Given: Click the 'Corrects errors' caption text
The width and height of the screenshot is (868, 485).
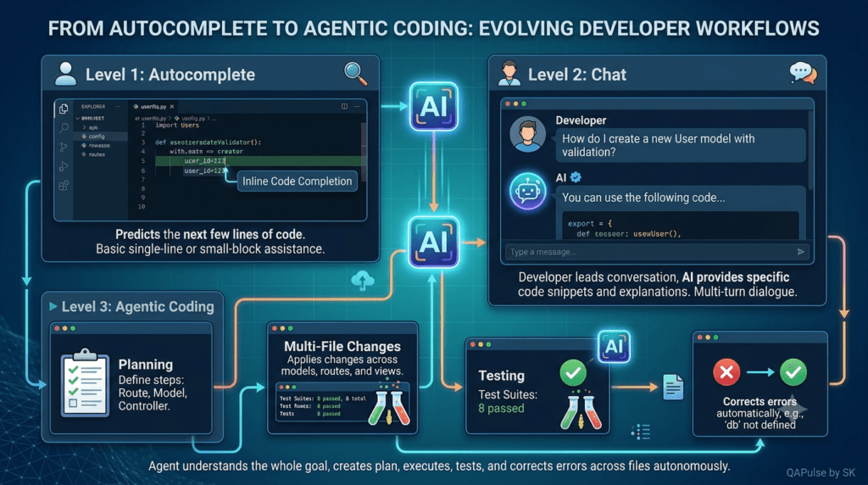Looking at the screenshot, I should 759,401.
